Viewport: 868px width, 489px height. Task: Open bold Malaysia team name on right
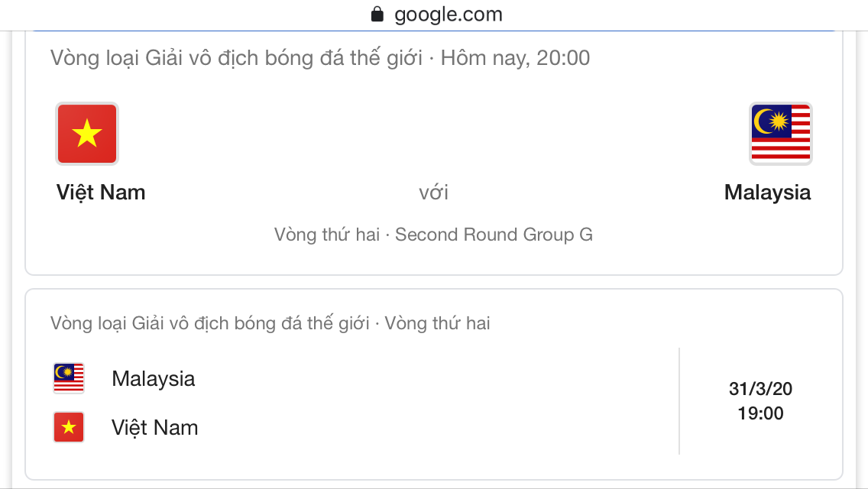point(767,193)
